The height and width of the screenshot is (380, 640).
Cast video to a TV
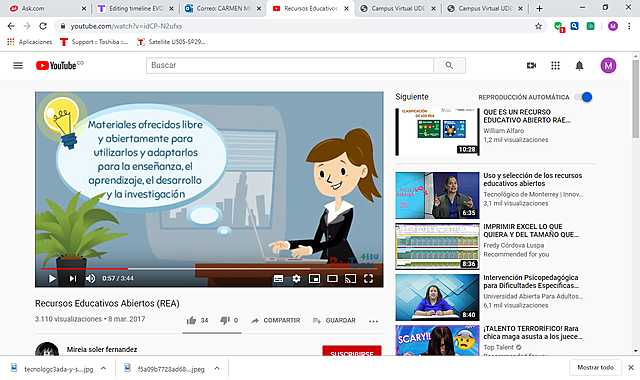(x=350, y=278)
